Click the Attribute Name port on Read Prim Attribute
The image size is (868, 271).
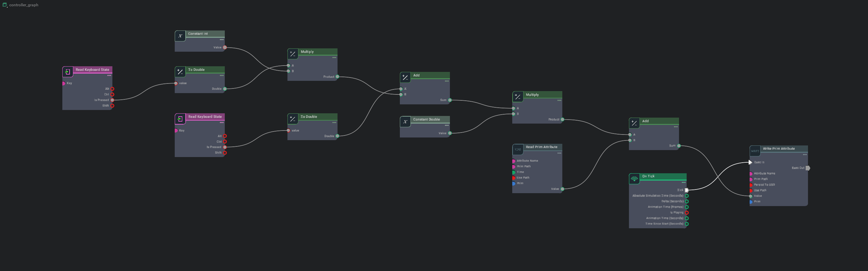pos(514,161)
